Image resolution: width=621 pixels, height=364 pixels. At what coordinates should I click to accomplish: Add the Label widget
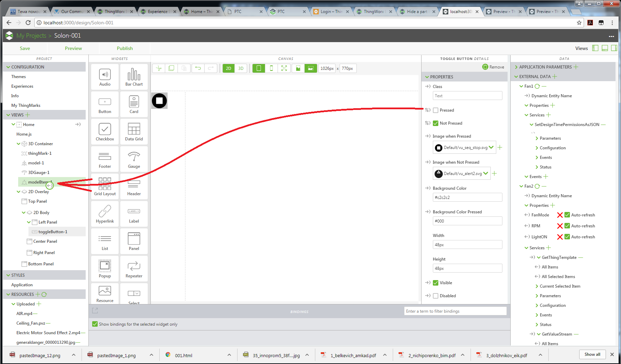(x=134, y=214)
